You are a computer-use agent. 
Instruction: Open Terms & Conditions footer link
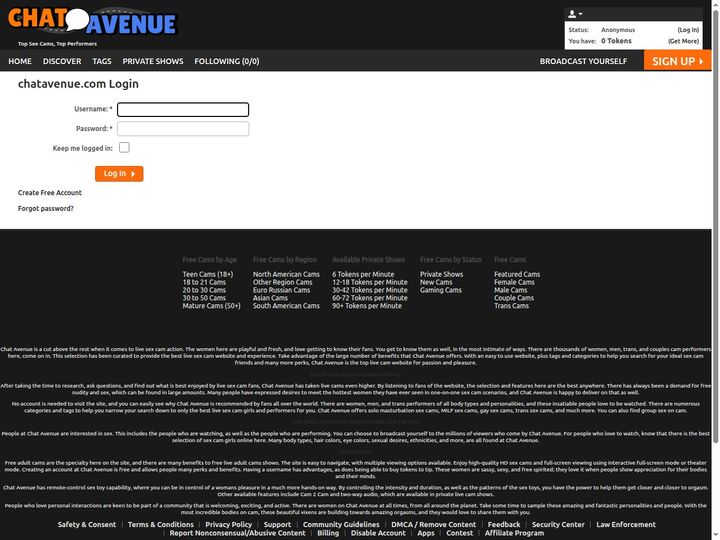[161, 524]
